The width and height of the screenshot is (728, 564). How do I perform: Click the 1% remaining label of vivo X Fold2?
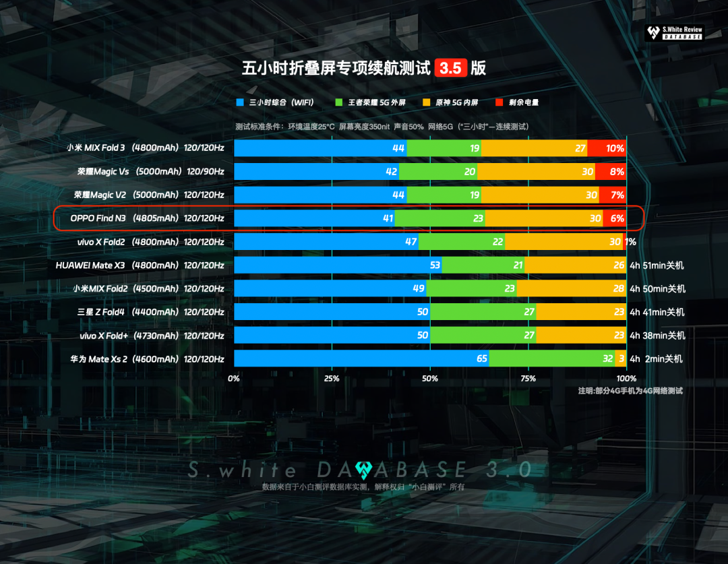(x=630, y=242)
